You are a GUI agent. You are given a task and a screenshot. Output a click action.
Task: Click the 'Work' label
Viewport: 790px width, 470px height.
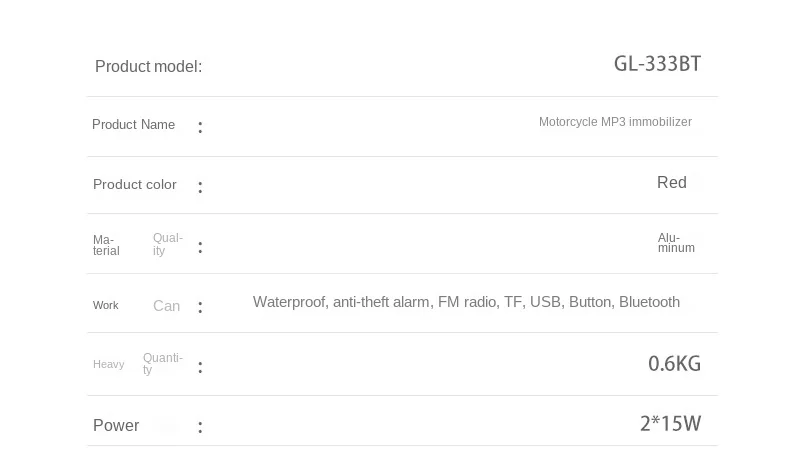click(105, 305)
